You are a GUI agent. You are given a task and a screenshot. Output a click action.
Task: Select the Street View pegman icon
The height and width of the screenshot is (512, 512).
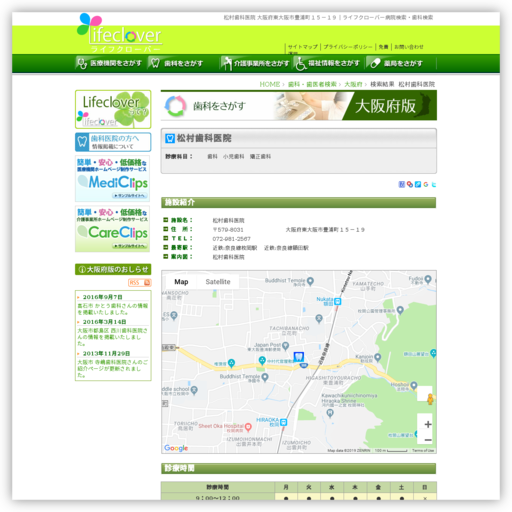pos(430,399)
